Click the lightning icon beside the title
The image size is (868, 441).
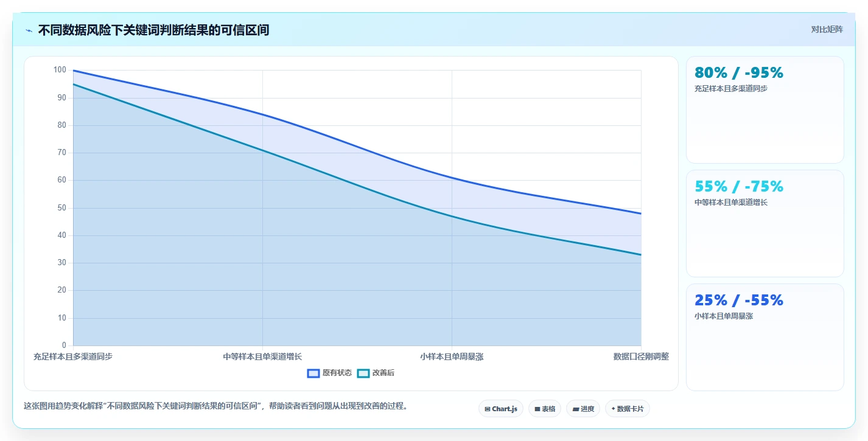tap(29, 30)
